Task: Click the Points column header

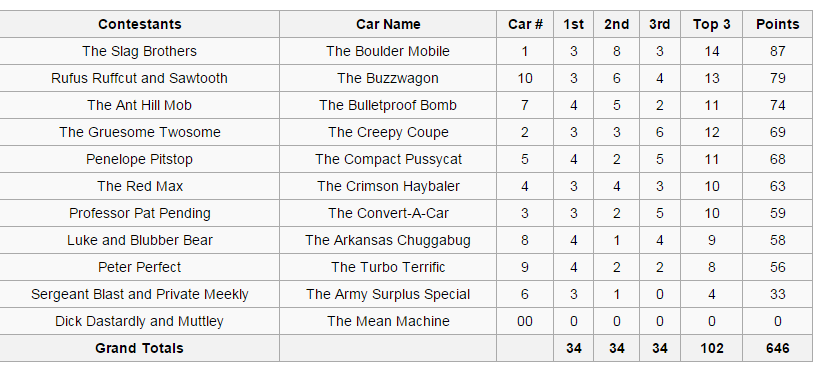Action: click(x=777, y=24)
